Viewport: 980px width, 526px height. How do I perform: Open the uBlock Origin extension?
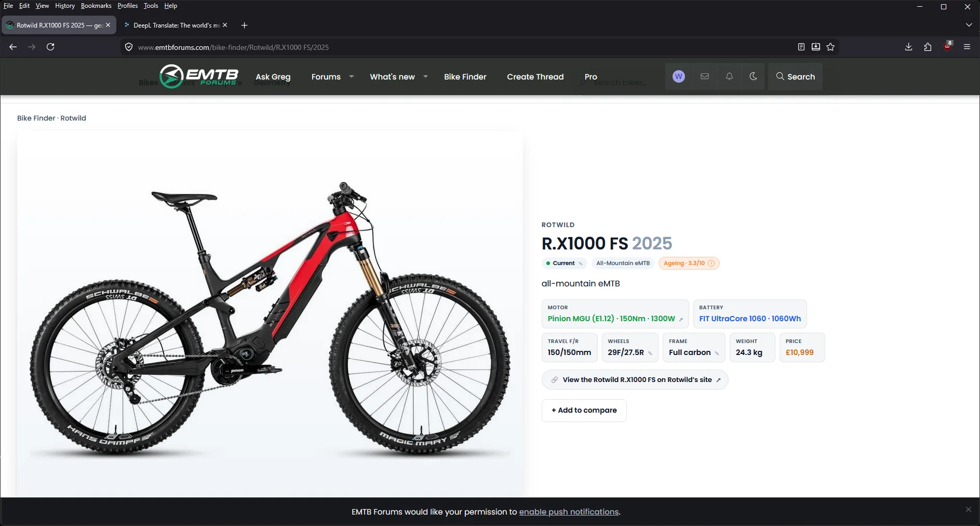[948, 46]
